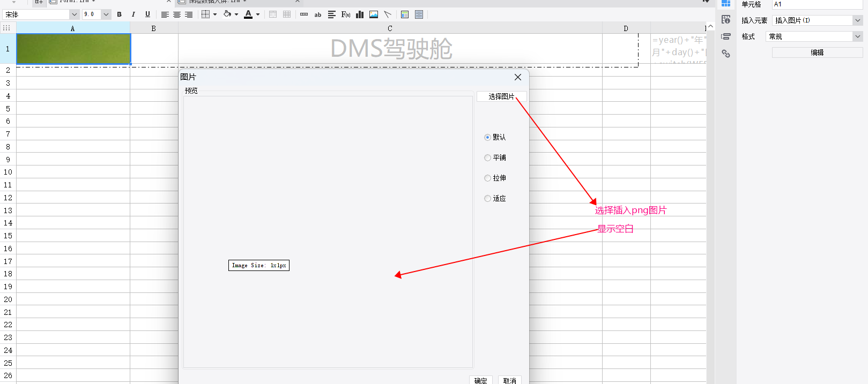Open the hyperlink panel icon

coord(726,54)
